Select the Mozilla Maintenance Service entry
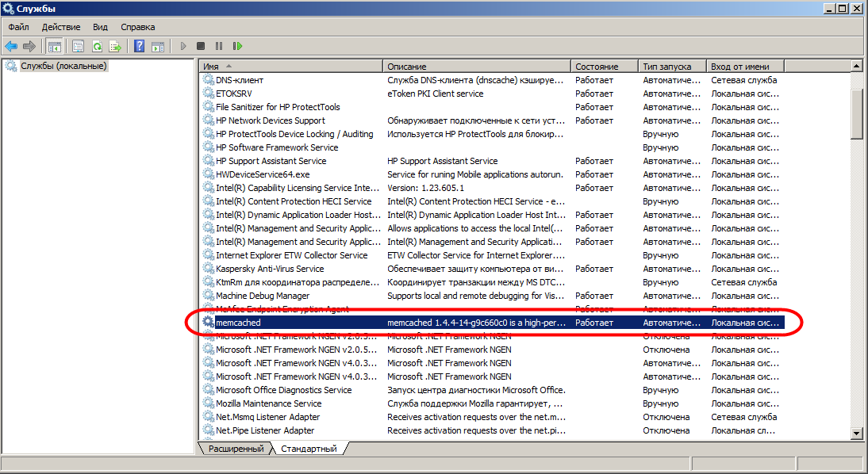Screen dimensions: 868x474 pyautogui.click(x=268, y=403)
